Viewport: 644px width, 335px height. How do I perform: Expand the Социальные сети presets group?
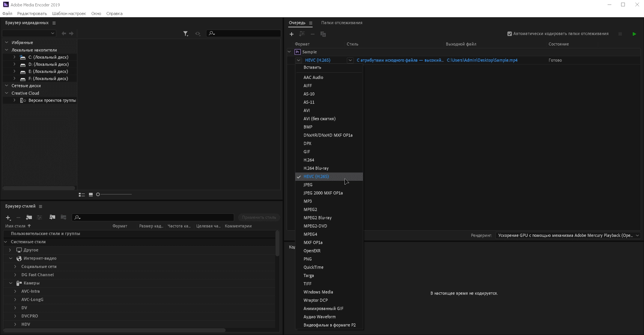click(x=15, y=266)
